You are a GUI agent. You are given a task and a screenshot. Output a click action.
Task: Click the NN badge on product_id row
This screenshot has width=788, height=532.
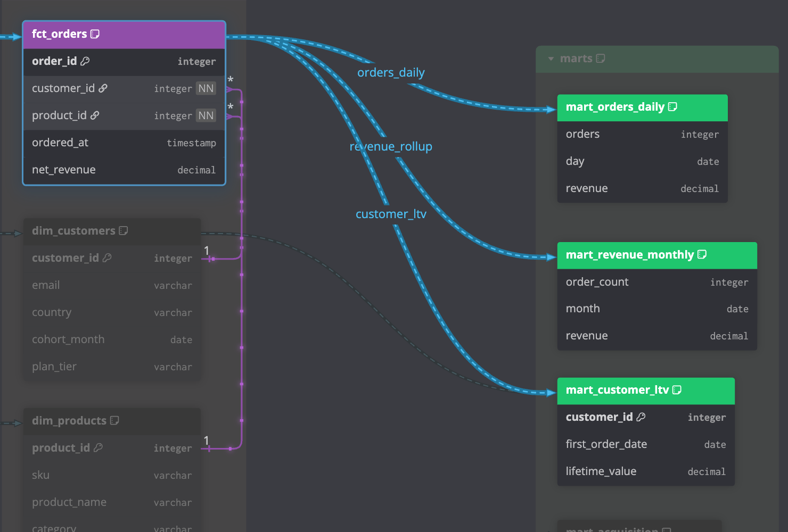point(206,115)
